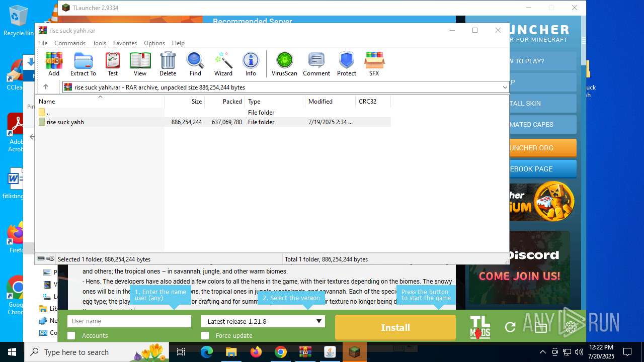Open Microsoft Edge from the taskbar
Image resolution: width=644 pixels, height=362 pixels.
(207, 352)
